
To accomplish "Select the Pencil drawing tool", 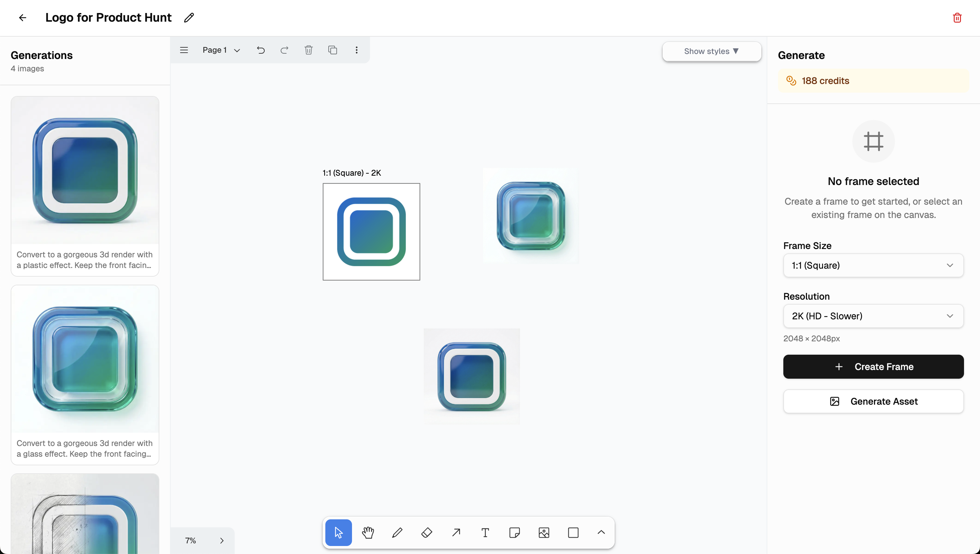I will click(x=397, y=533).
